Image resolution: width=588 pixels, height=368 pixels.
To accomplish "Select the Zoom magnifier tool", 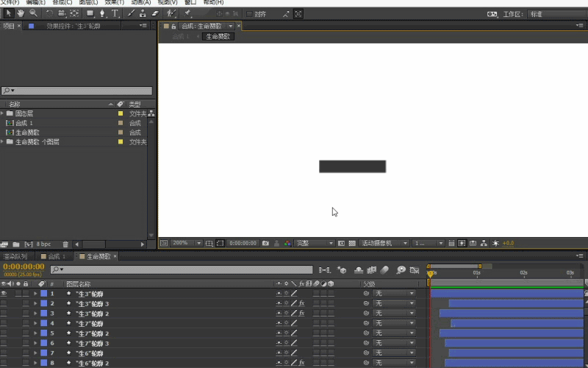I will pyautogui.click(x=33, y=13).
